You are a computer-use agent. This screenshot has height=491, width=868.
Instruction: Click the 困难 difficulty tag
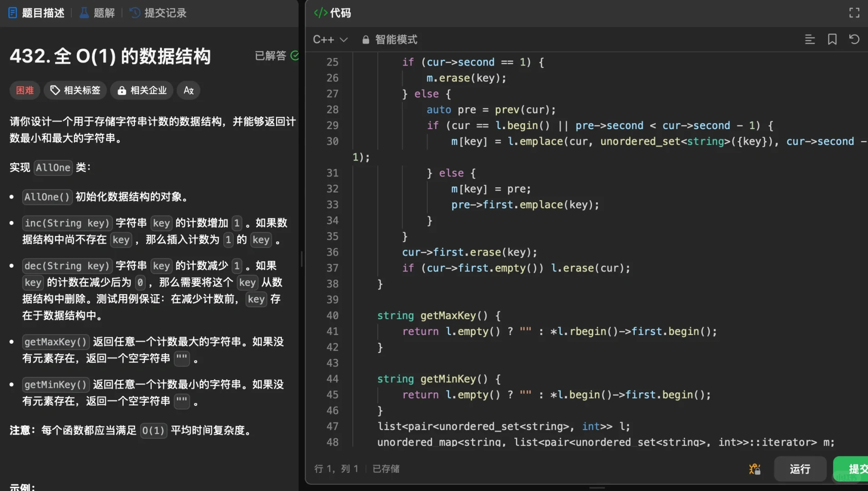click(25, 90)
